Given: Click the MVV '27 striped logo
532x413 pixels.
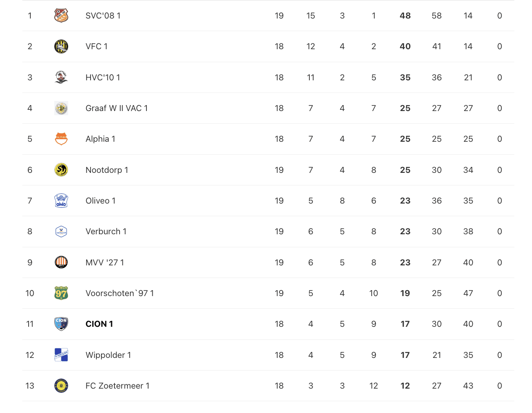Looking at the screenshot, I should pyautogui.click(x=61, y=262).
